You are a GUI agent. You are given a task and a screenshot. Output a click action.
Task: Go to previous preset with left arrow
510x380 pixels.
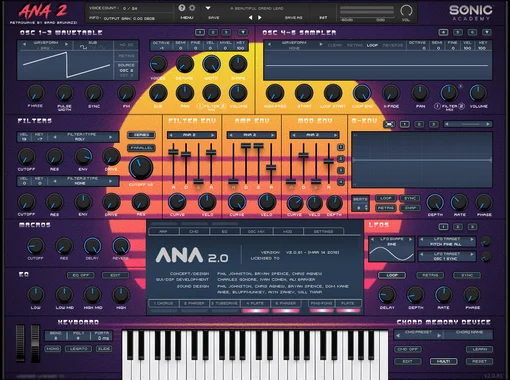point(250,18)
